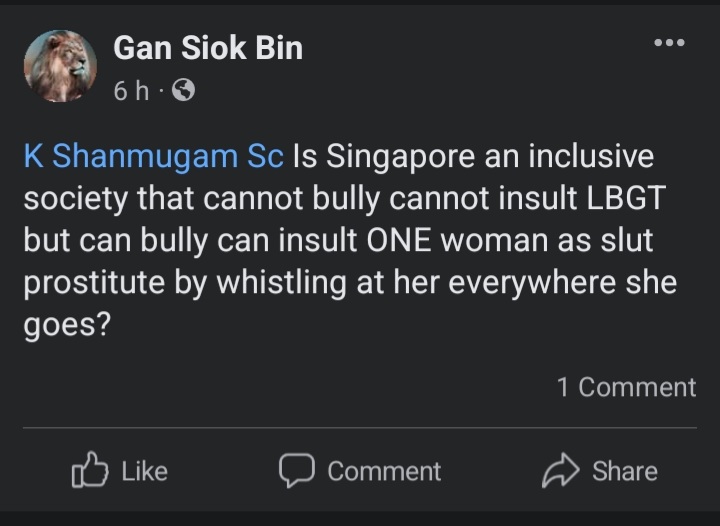Click the 6 h post timestamp
This screenshot has width=720, height=526.
tap(130, 91)
